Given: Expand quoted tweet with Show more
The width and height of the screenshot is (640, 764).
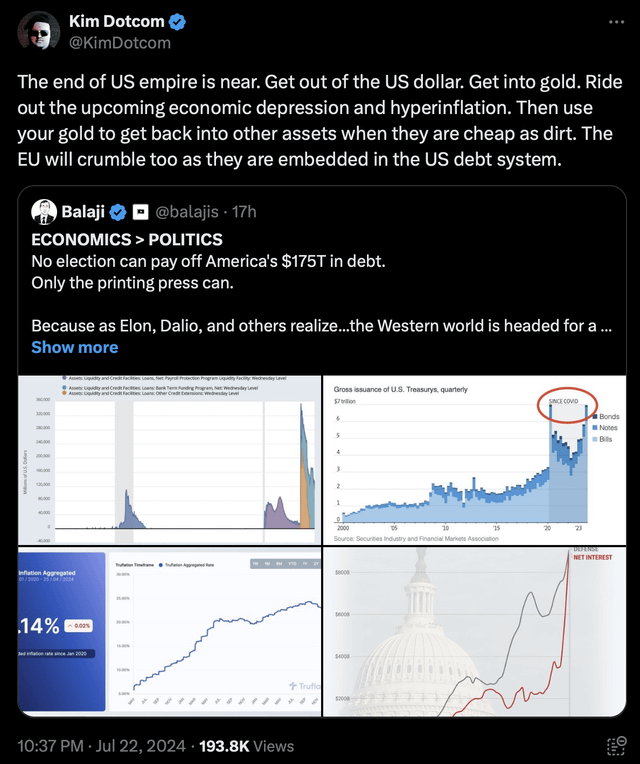Looking at the screenshot, I should 74,347.
